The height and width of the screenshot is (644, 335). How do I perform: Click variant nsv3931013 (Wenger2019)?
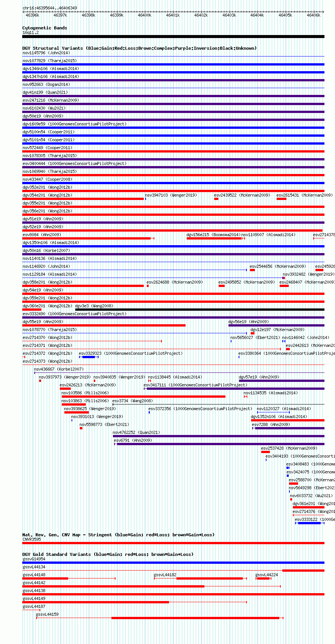tap(97, 417)
